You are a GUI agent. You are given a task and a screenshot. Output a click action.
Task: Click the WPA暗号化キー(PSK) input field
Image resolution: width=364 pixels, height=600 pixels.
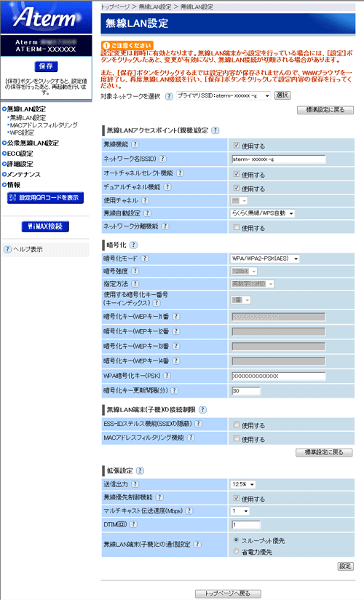[x=279, y=376]
